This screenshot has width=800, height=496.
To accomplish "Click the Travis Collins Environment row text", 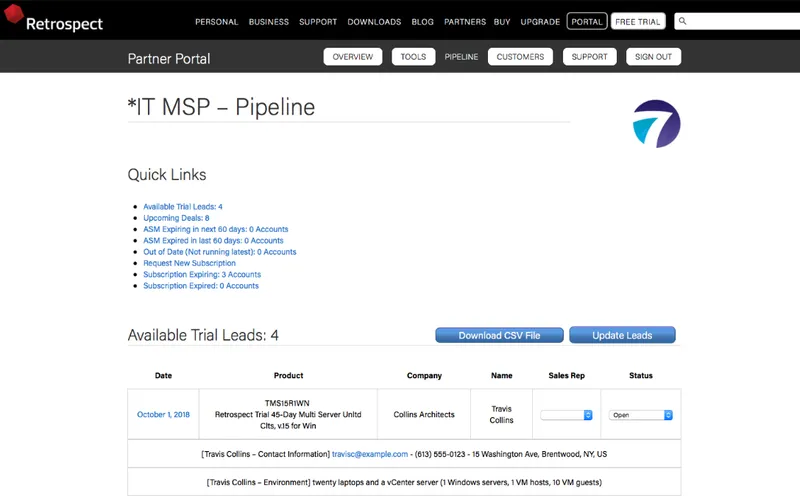I will coord(404,482).
